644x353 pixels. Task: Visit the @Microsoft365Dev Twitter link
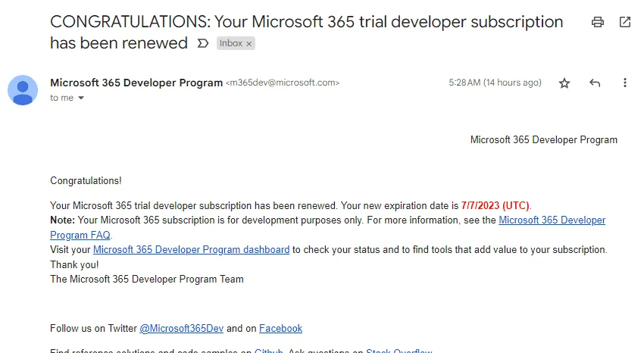(x=182, y=328)
